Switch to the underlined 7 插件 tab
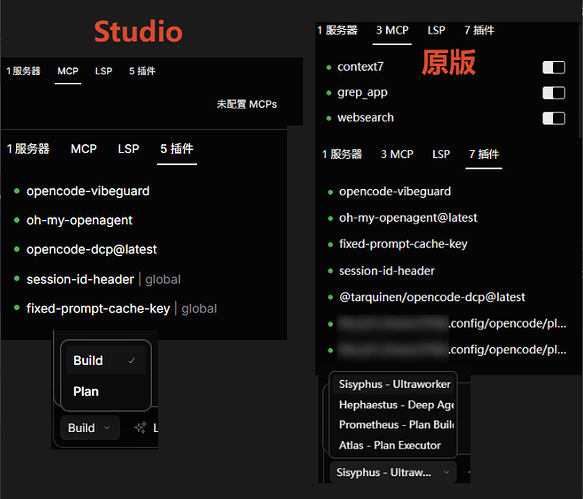This screenshot has height=499, width=583. click(x=484, y=154)
